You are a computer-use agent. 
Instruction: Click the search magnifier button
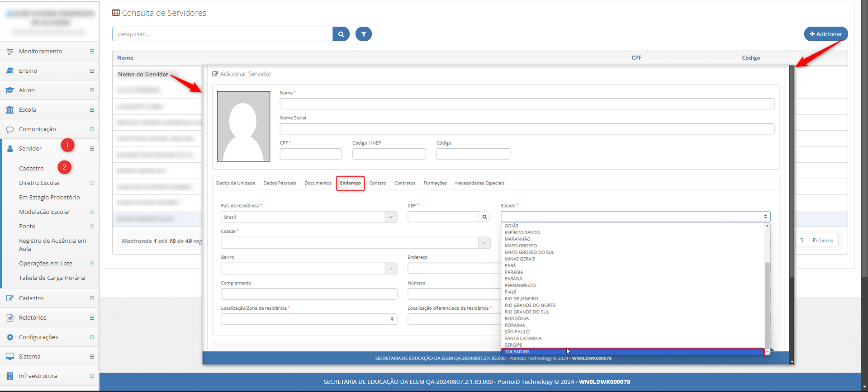pyautogui.click(x=341, y=34)
